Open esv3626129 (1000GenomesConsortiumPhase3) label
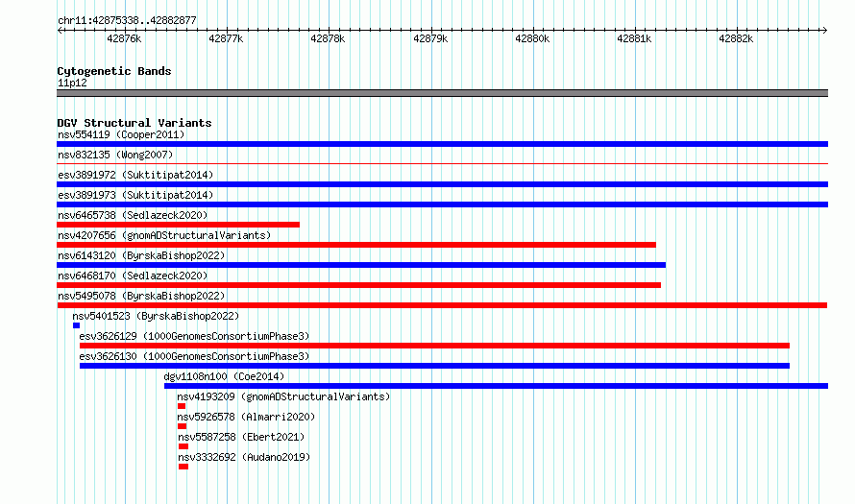 point(194,336)
